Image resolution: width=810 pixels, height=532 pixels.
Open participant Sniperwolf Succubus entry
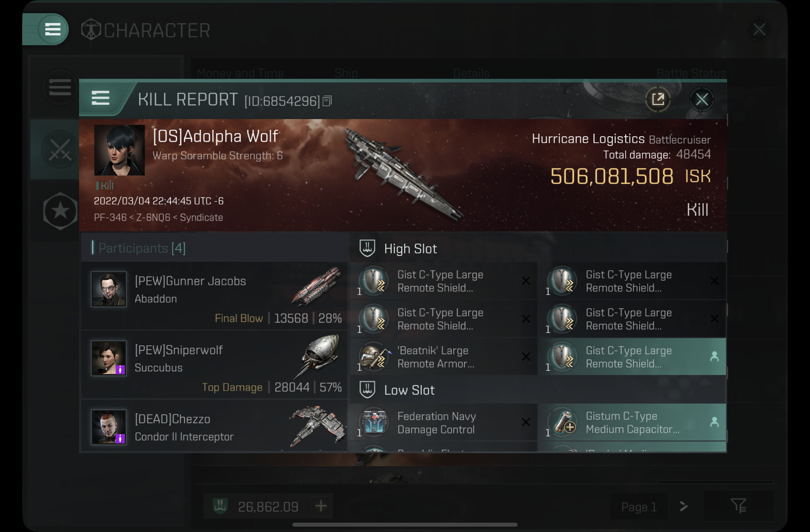pyautogui.click(x=214, y=365)
